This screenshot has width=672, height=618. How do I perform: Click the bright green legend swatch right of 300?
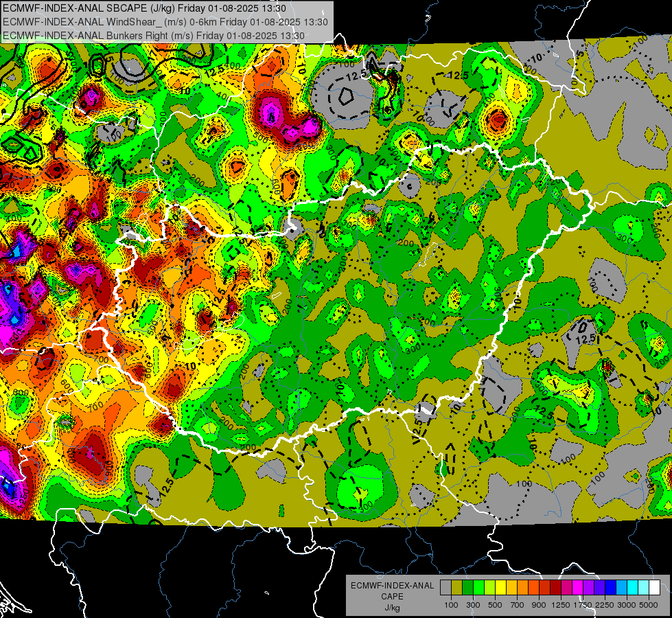478,587
